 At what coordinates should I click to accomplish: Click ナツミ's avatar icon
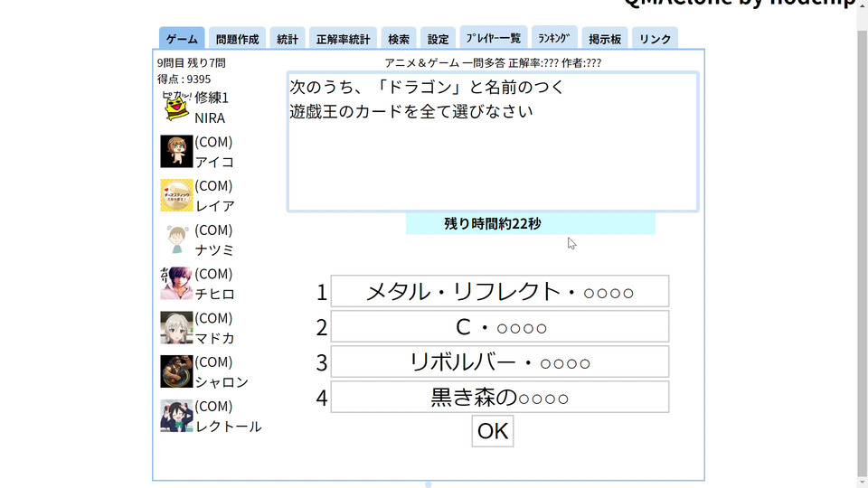[x=176, y=239]
